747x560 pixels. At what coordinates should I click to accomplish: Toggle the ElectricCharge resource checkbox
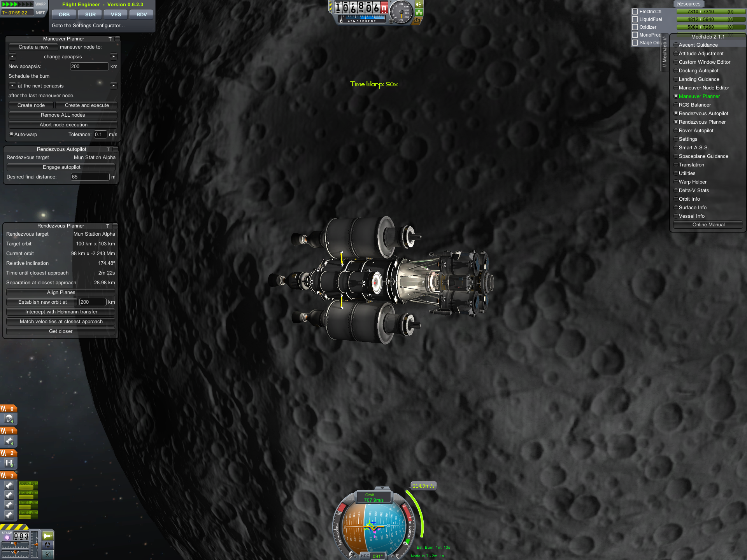click(x=635, y=12)
